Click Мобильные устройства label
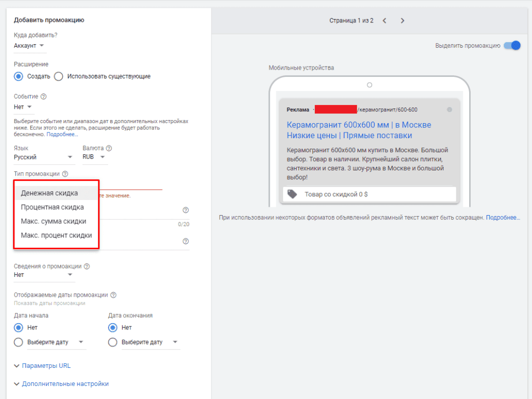Image resolution: width=532 pixels, height=399 pixels. tap(301, 68)
